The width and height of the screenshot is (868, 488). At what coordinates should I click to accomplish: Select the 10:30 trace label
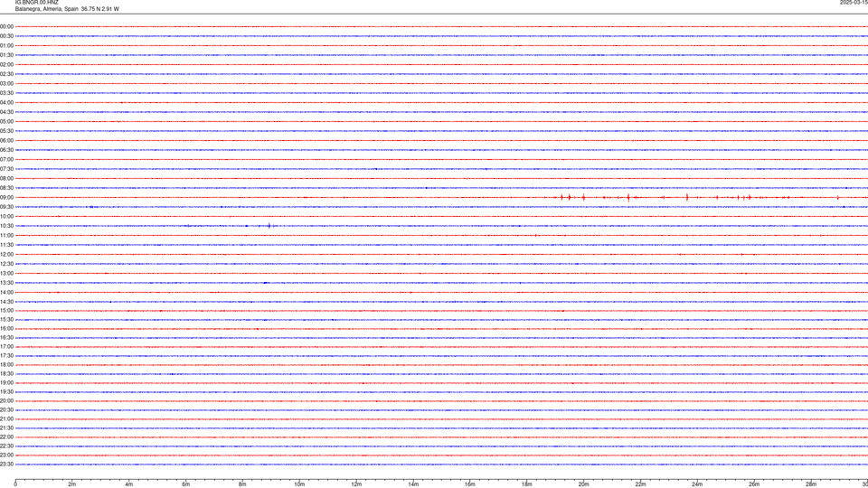pyautogui.click(x=6, y=226)
